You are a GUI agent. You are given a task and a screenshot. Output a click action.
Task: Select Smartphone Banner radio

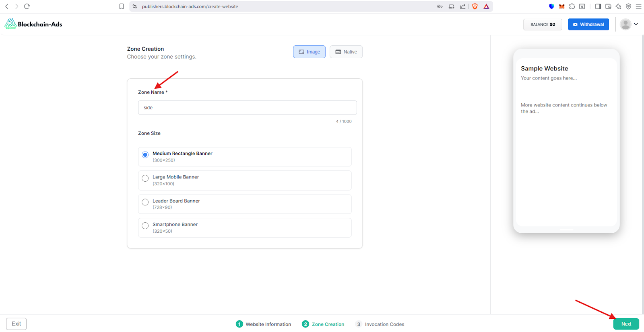pos(145,226)
